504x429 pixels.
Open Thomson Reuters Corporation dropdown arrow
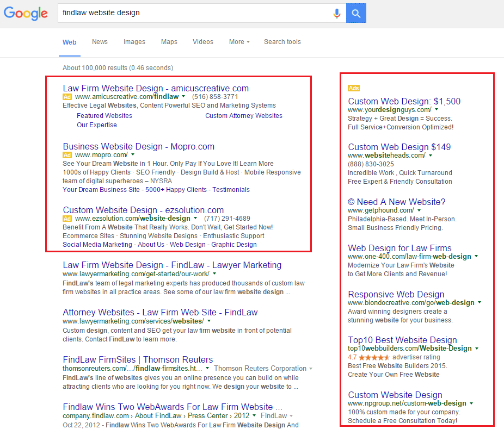pos(311,369)
